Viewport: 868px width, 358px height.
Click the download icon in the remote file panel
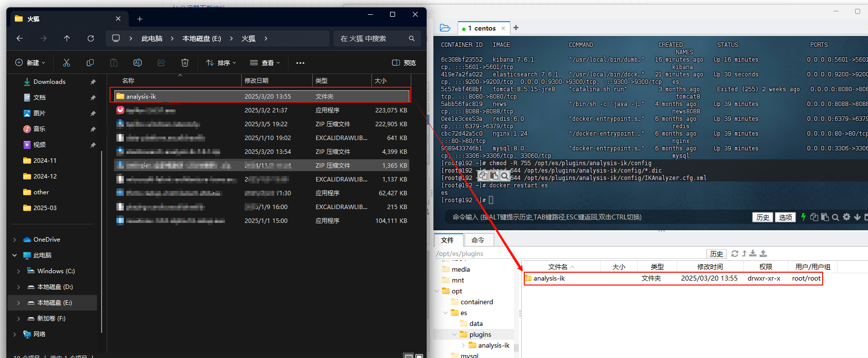(753, 253)
